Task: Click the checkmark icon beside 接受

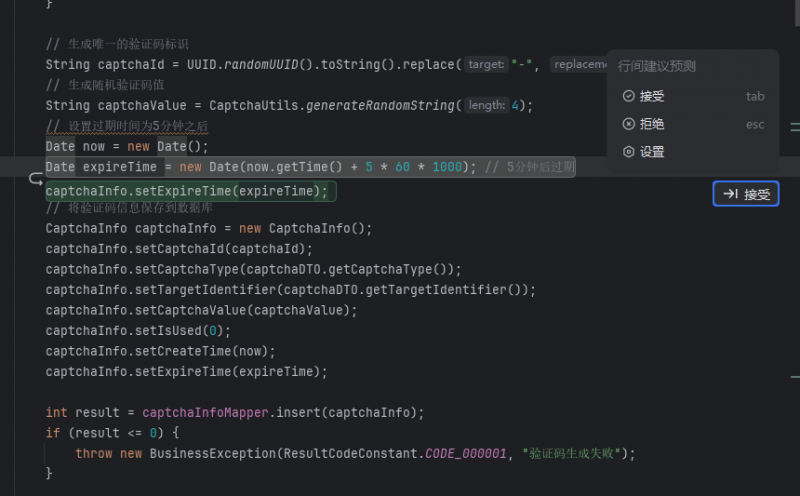Action: [629, 96]
